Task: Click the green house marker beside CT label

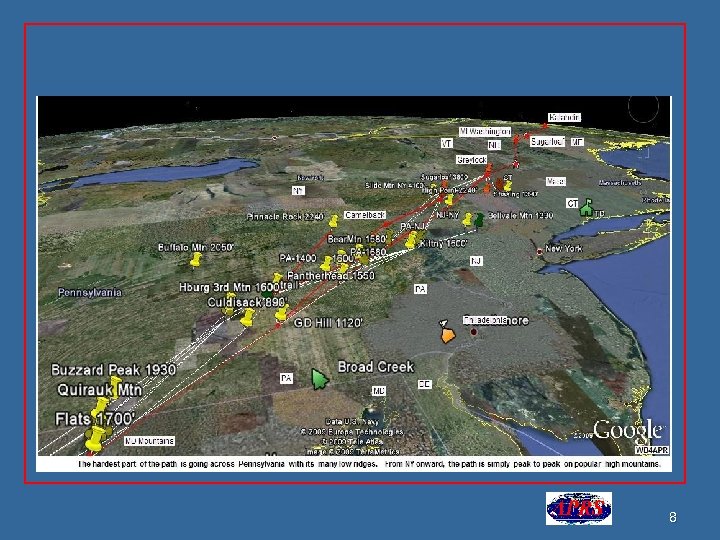Action: [x=586, y=208]
